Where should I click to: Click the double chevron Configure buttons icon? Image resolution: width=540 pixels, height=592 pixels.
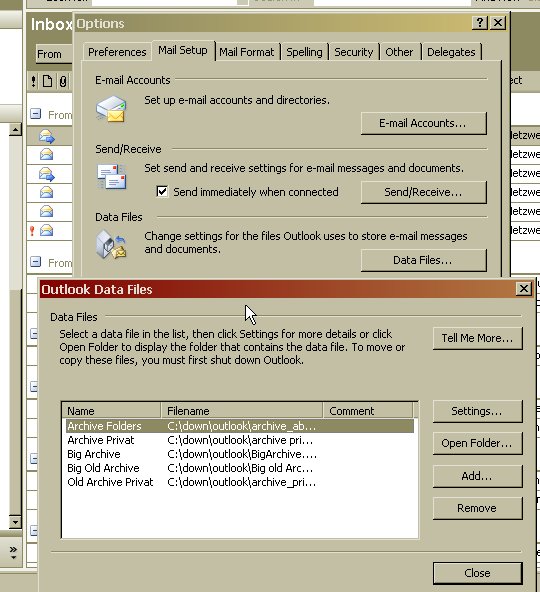tap(13, 552)
